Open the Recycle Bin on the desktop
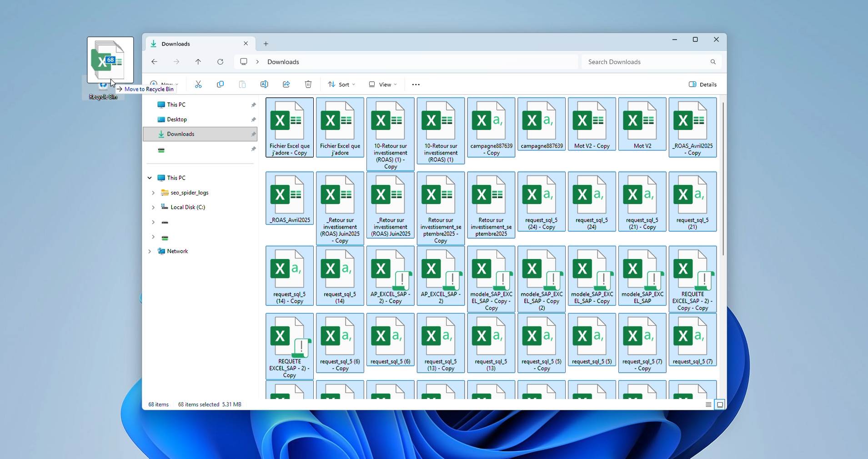 102,88
